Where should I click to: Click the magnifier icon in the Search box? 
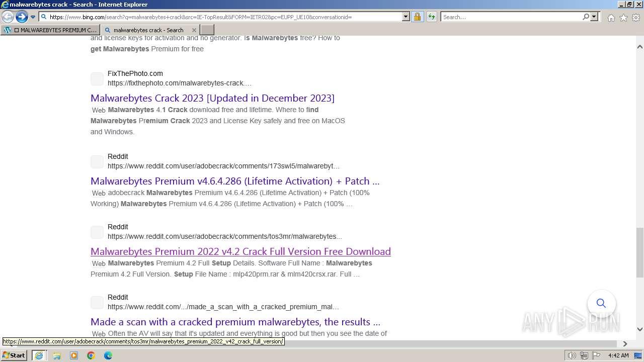[586, 17]
